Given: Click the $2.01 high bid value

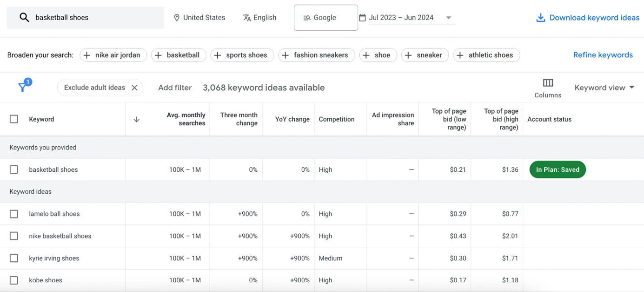Looking at the screenshot, I should click(x=510, y=236).
